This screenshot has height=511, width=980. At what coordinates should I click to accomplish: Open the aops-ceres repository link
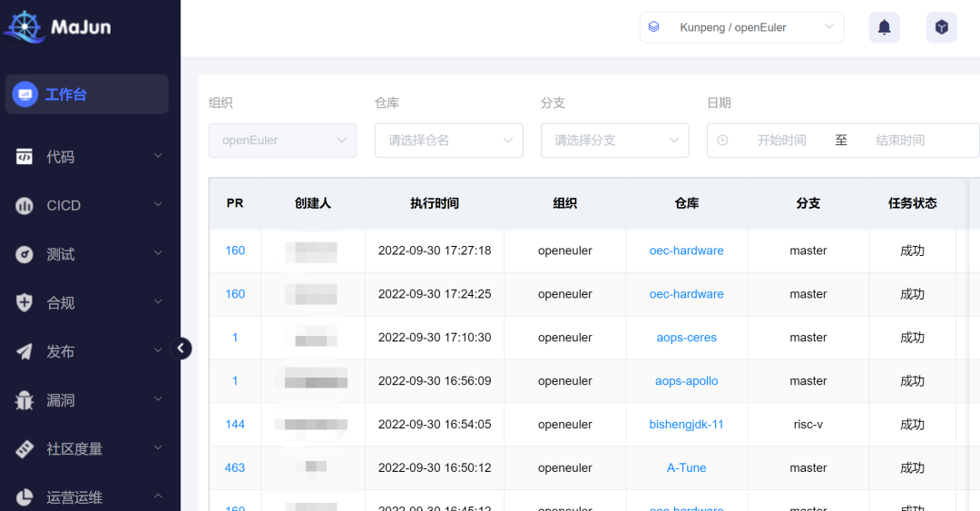[x=686, y=337]
